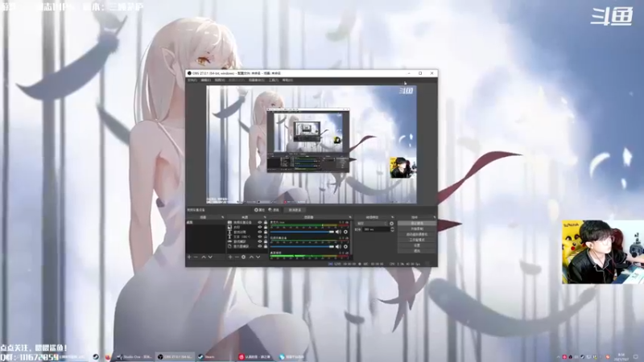Move the scene up with the arrow button
Screen dimensions: 644x362
(204, 257)
